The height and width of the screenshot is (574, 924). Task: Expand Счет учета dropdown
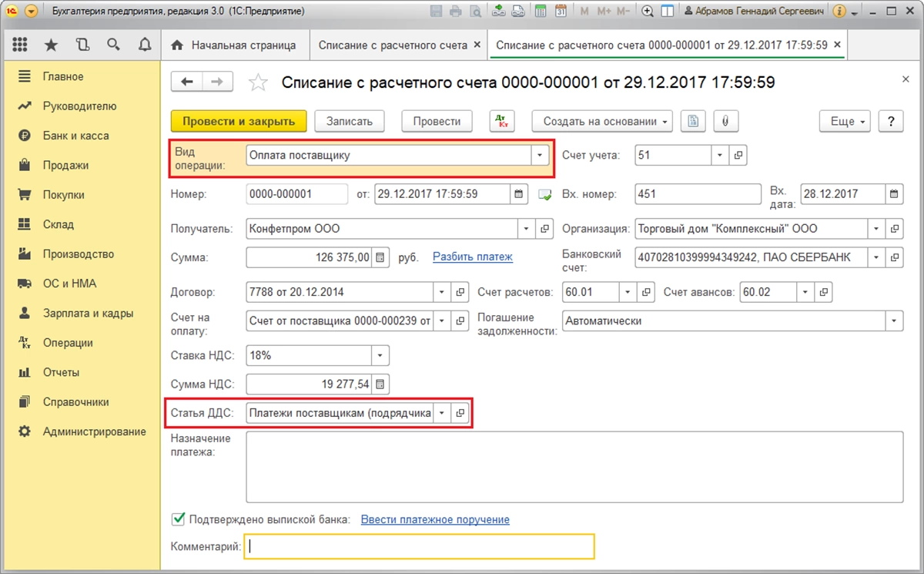coord(720,155)
